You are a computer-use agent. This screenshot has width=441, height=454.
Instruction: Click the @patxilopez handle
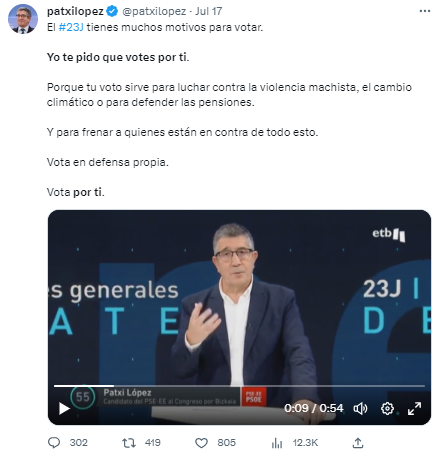pyautogui.click(x=154, y=11)
